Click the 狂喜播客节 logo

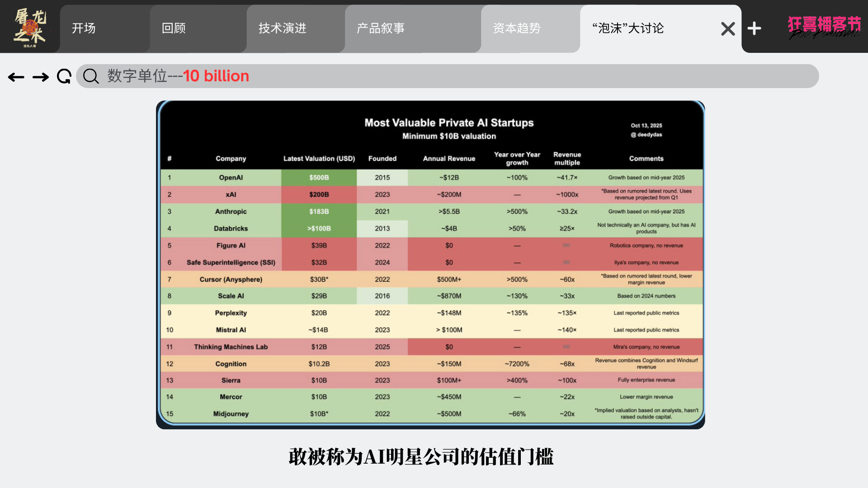pos(825,27)
